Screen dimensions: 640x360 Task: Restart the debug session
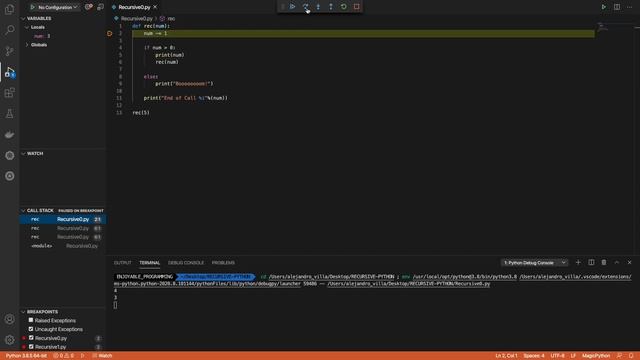tap(344, 7)
